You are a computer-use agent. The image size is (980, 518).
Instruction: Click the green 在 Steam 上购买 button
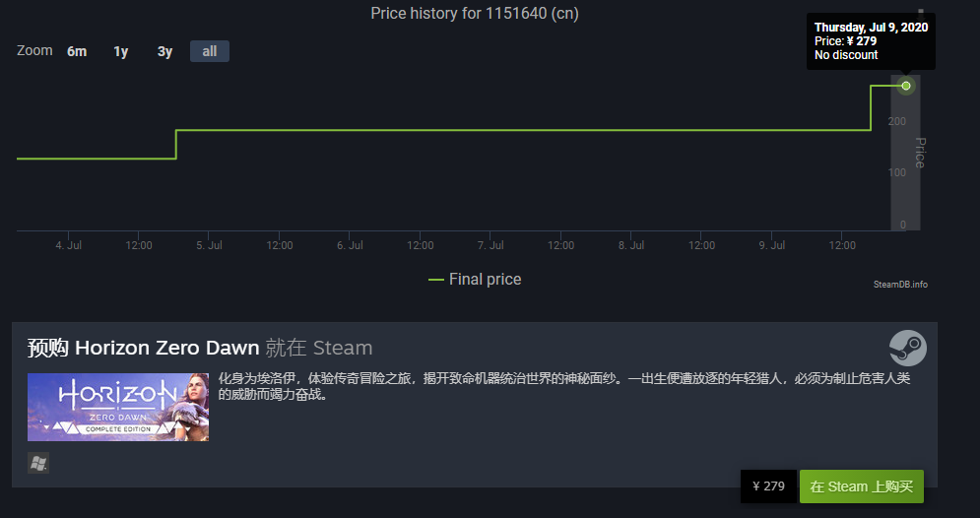click(861, 486)
